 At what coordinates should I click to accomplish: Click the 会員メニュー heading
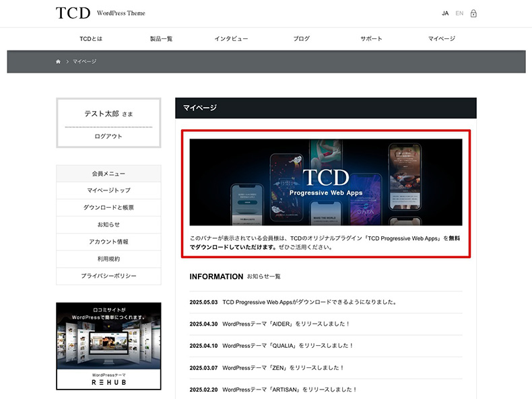(x=108, y=174)
